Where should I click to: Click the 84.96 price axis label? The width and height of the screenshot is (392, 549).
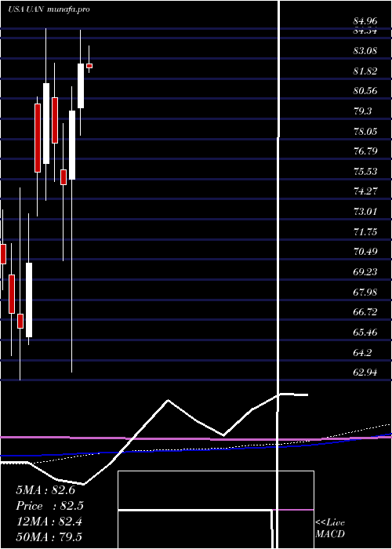pyautogui.click(x=365, y=22)
